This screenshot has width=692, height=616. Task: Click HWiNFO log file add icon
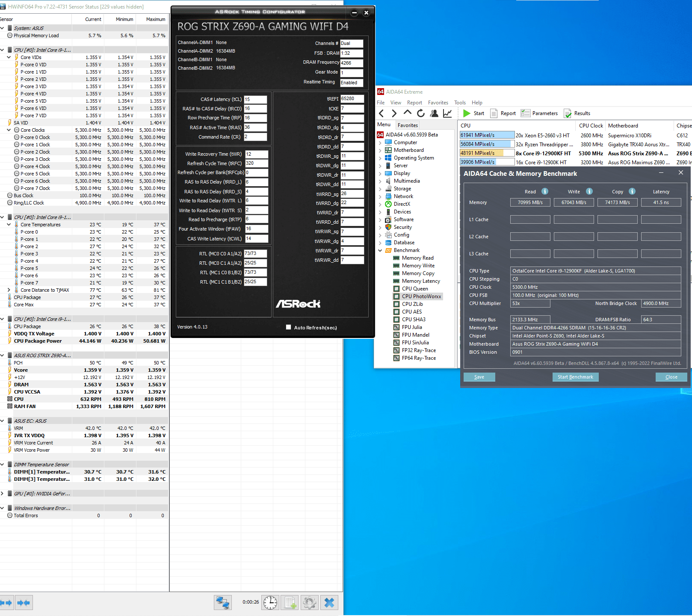coord(290,603)
